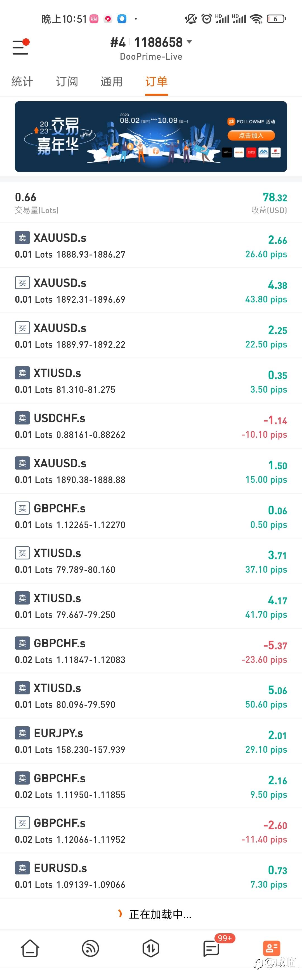Open the USDCHF.s sell order row
This screenshot has height=980, width=302.
(x=151, y=426)
